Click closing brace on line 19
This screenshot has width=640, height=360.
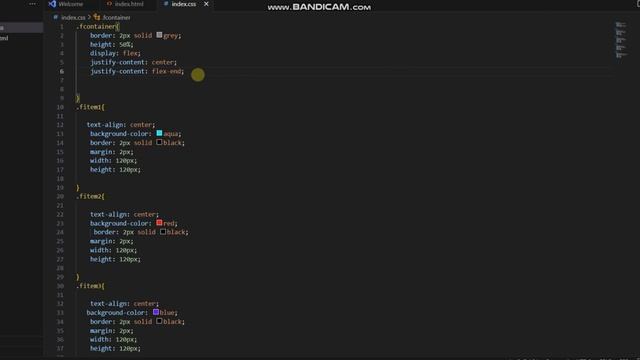[x=78, y=187]
